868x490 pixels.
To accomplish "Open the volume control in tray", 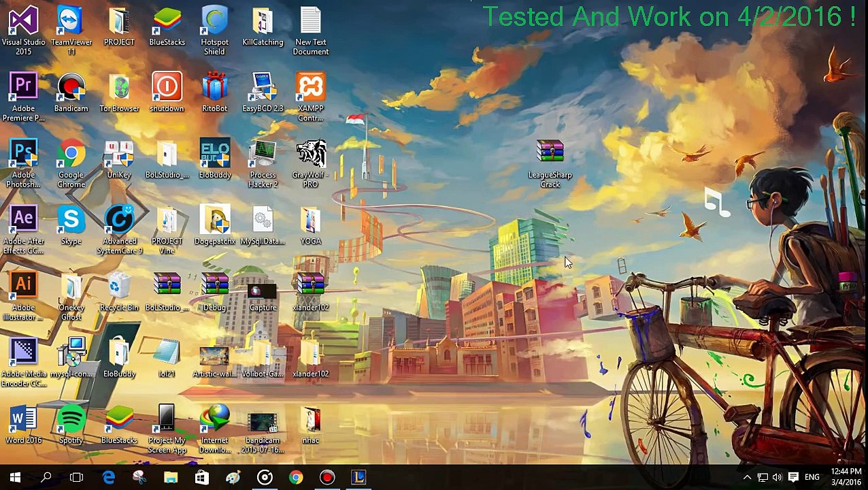I will [778, 478].
